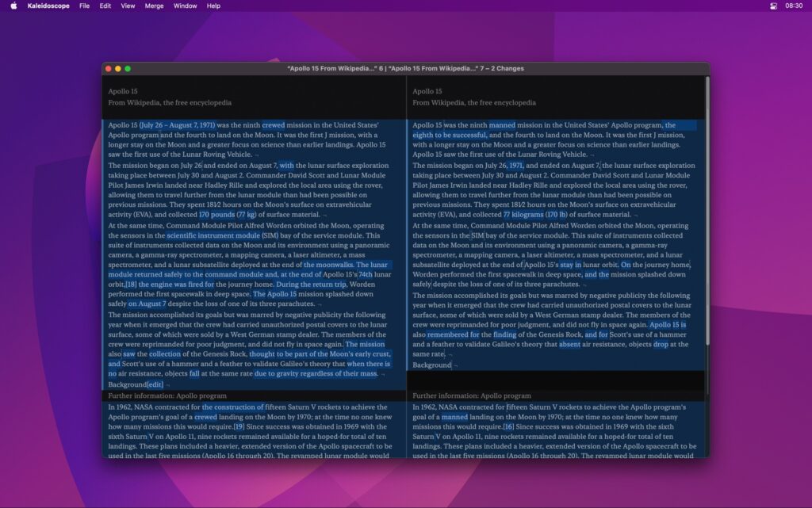Click the window title showing 2 Changes
The height and width of the screenshot is (508, 812).
tap(405, 68)
